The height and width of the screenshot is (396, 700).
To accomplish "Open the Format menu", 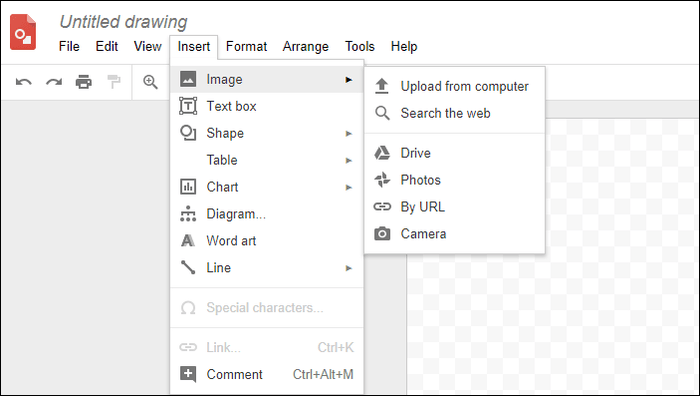I will (x=246, y=46).
